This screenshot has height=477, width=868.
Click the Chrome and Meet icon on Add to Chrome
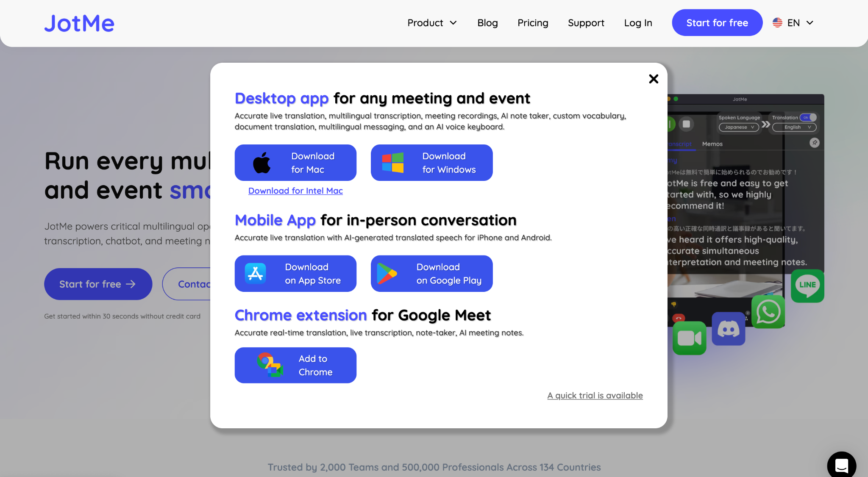270,365
